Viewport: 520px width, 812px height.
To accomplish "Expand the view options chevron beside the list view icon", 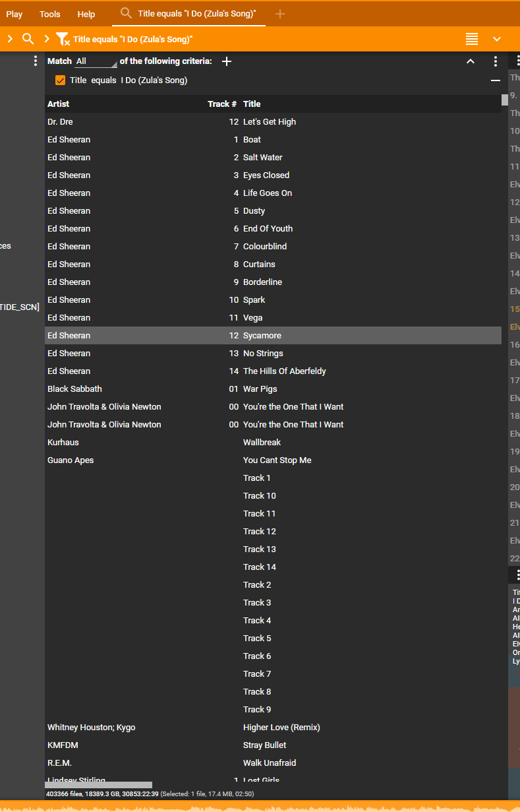I will click(x=497, y=39).
